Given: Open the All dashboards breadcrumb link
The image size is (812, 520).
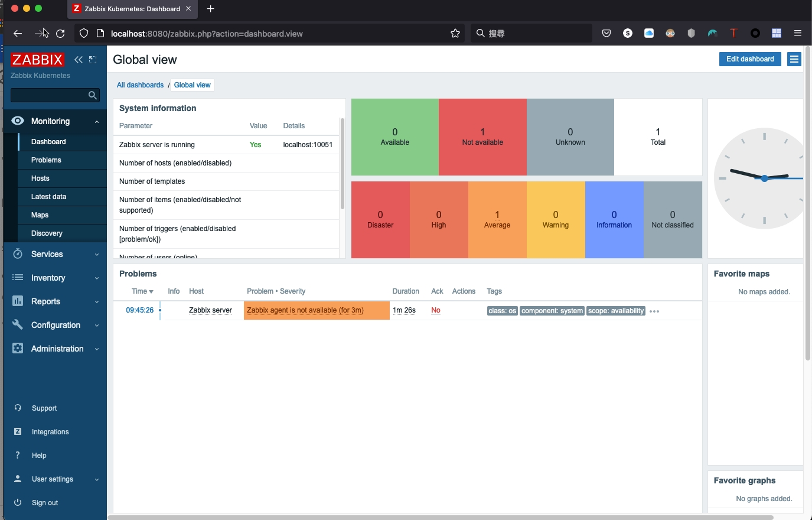Looking at the screenshot, I should [x=140, y=85].
